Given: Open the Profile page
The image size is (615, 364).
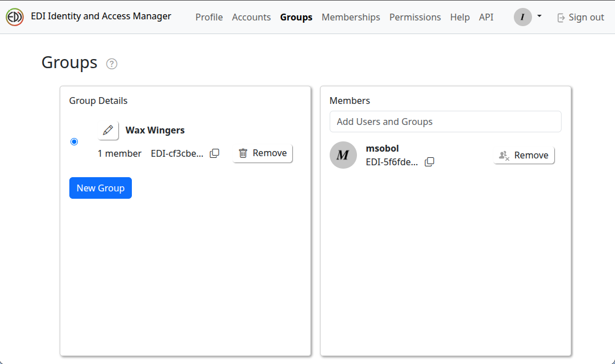Looking at the screenshot, I should tap(209, 17).
